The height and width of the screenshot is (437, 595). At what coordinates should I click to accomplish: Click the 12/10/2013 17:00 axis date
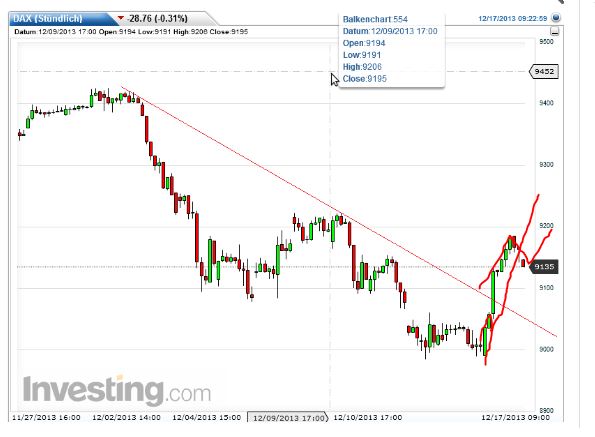point(368,417)
